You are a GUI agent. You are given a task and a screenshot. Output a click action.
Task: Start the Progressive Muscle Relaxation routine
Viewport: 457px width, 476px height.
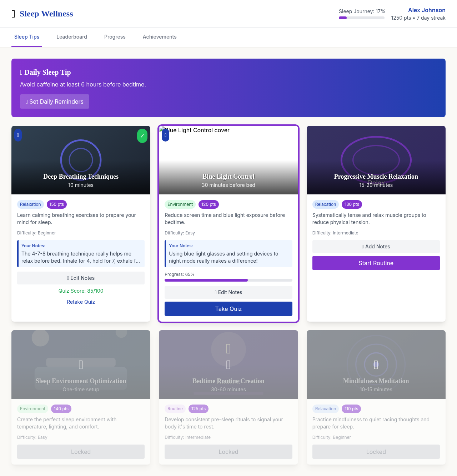coord(376,263)
